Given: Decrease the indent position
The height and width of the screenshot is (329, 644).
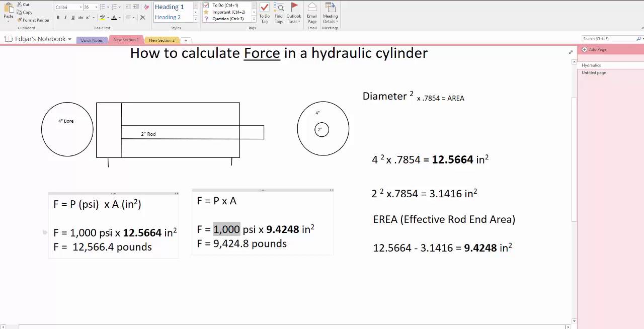Looking at the screenshot, I should [x=128, y=7].
